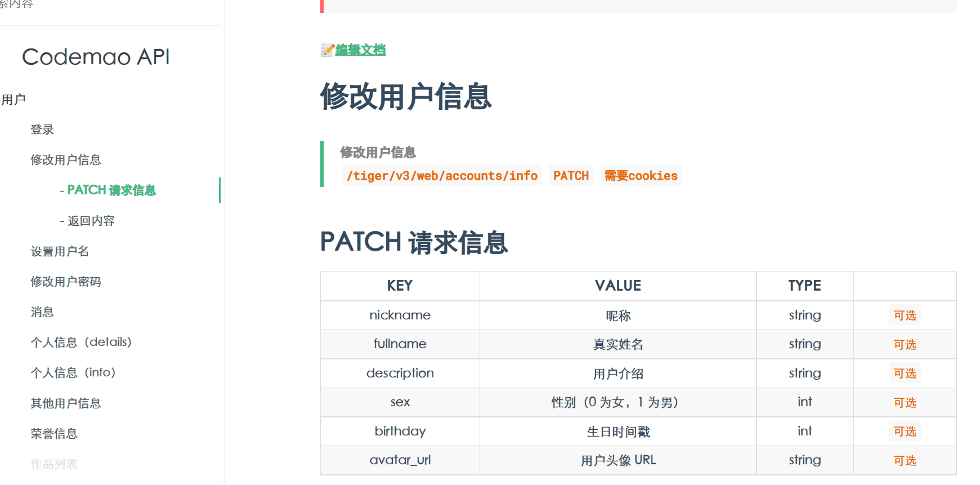Open 荣誉信息 in the sidebar
This screenshot has width=980, height=485.
(x=54, y=434)
